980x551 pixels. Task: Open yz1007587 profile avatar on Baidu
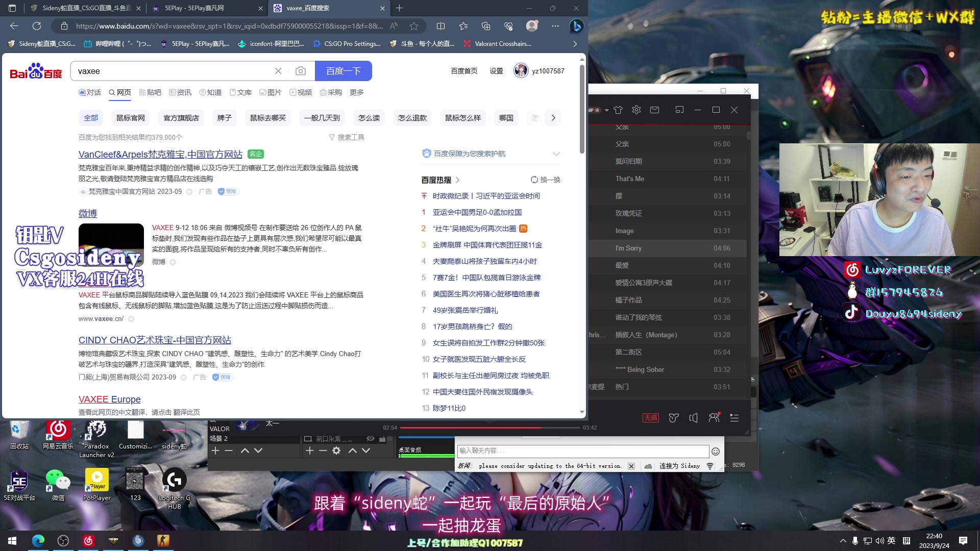[x=521, y=71]
